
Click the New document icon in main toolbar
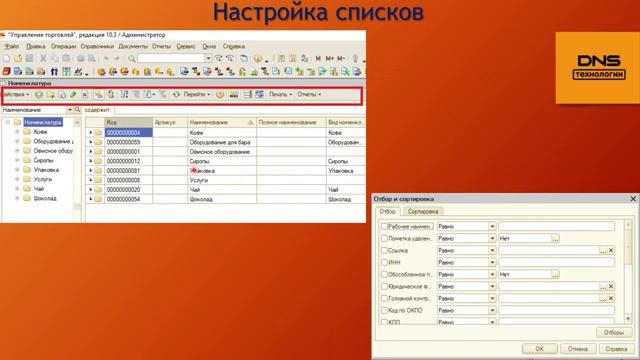[x=7, y=59]
